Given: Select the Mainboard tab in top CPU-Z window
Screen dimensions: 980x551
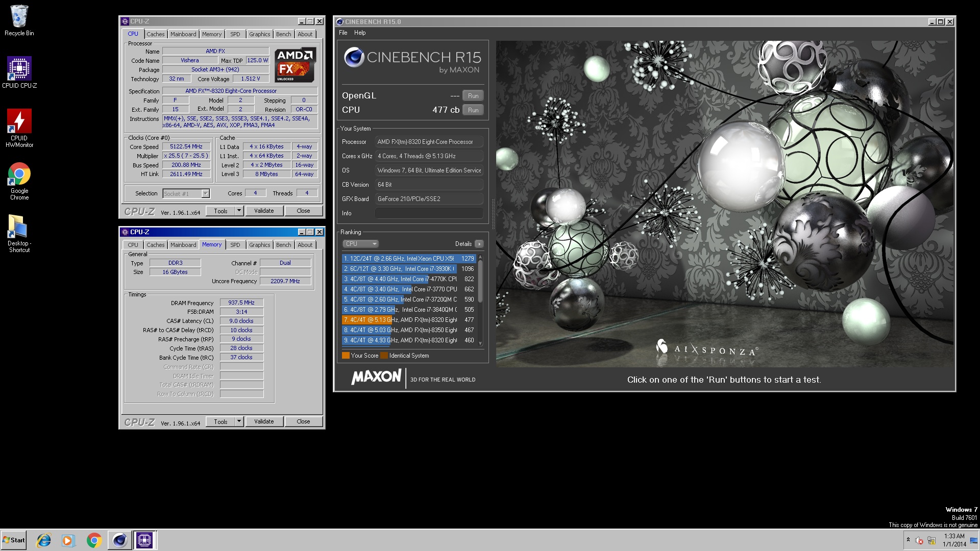Looking at the screenshot, I should (x=183, y=34).
